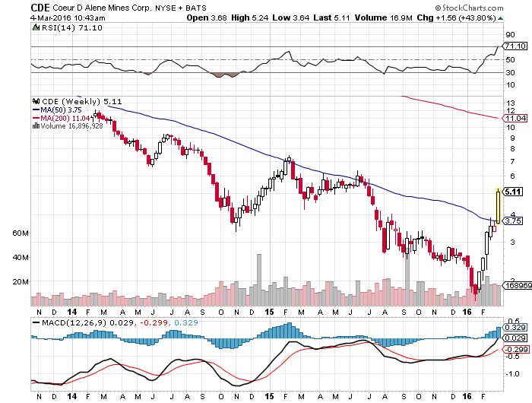Click the candlestick icon beside CDE (Weekly)
This screenshot has width=532, height=403.
(36, 101)
